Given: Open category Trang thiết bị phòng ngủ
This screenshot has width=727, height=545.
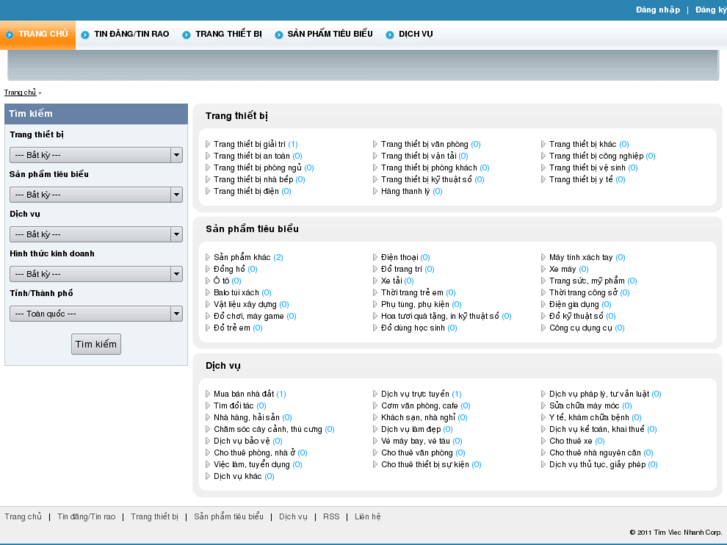Looking at the screenshot, I should (257, 168).
